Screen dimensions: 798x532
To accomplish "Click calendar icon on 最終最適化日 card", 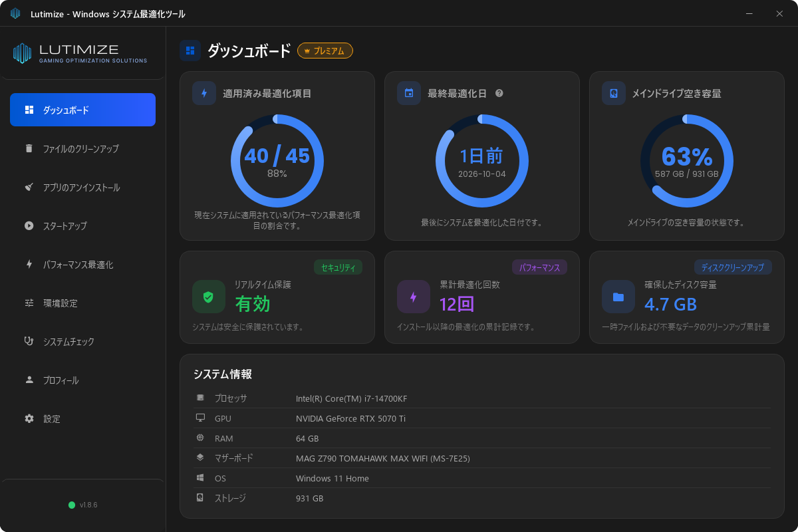I will 409,93.
